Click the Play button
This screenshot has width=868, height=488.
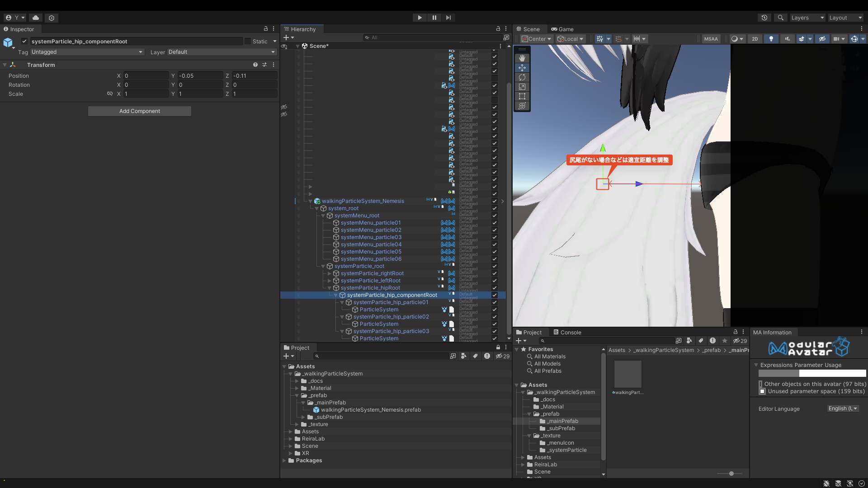420,18
